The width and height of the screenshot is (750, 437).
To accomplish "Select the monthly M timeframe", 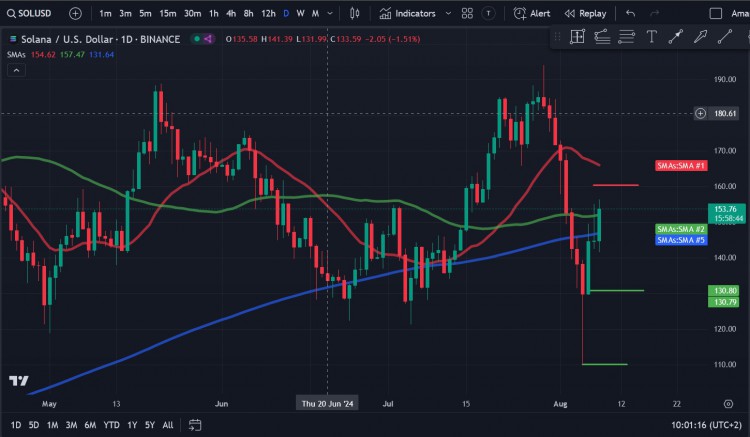I will (315, 13).
